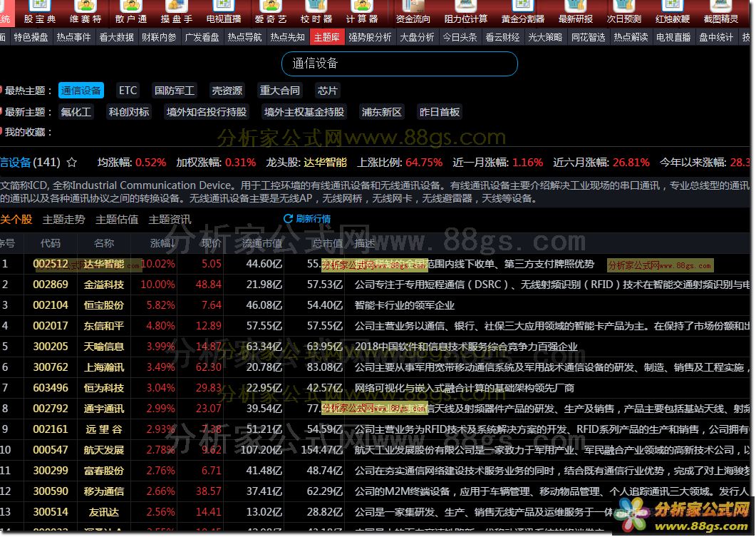Switch to the 主题资讯 sub-tab
This screenshot has width=756, height=537.
170,220
